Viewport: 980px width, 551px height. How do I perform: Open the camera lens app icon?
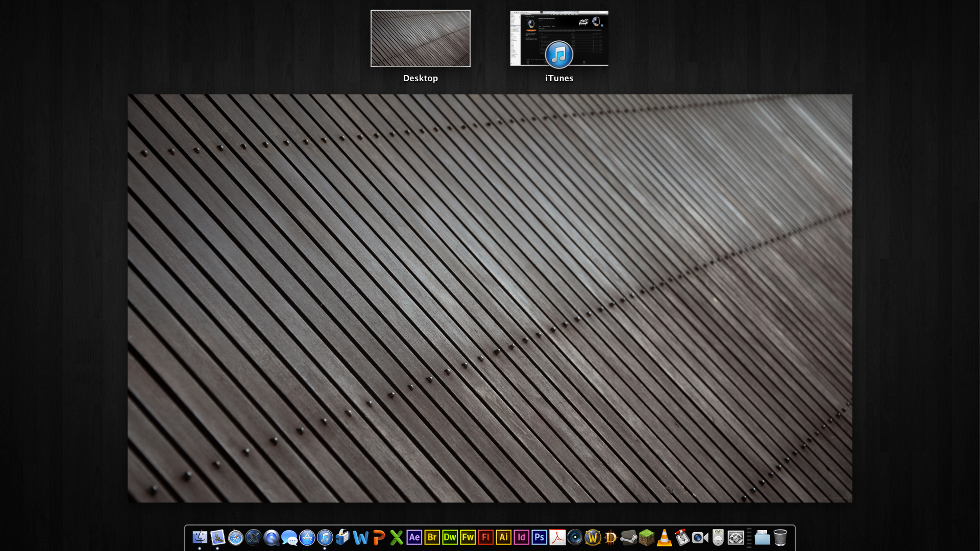(575, 537)
